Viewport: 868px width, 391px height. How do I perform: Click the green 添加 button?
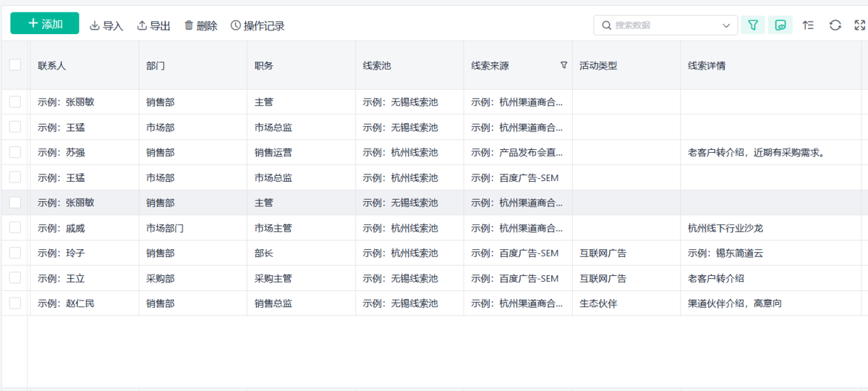click(45, 24)
